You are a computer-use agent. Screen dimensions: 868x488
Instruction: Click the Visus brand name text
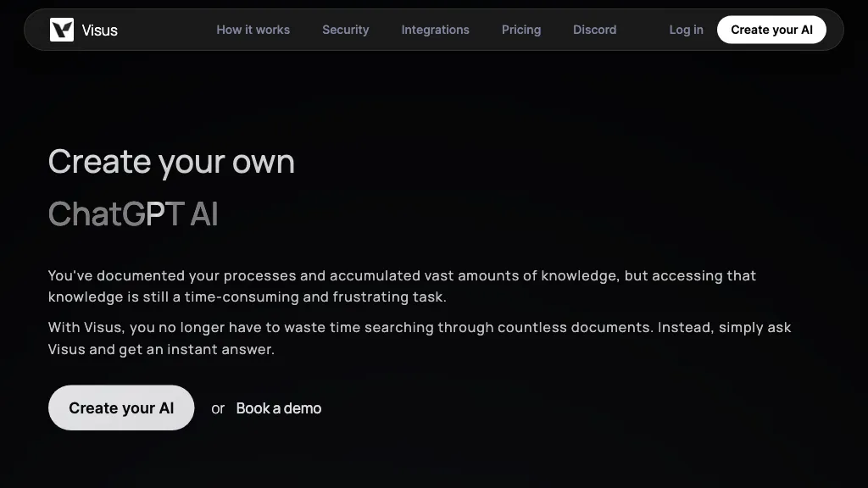click(x=99, y=30)
